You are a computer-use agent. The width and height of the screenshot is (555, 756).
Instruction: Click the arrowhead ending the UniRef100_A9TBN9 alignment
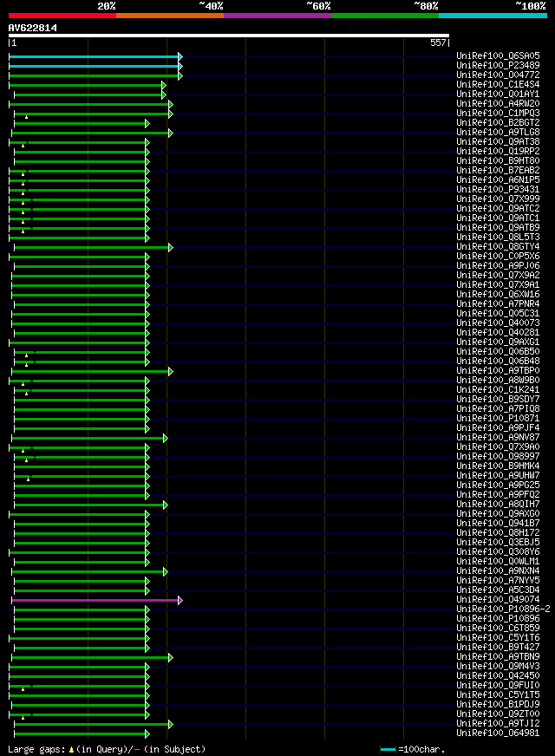click(x=171, y=658)
